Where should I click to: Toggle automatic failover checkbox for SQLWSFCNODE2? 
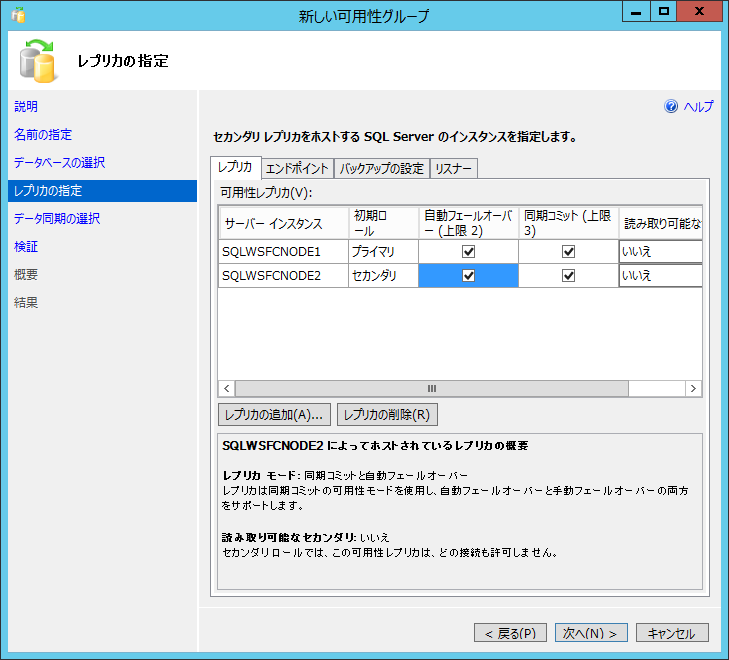click(x=468, y=276)
